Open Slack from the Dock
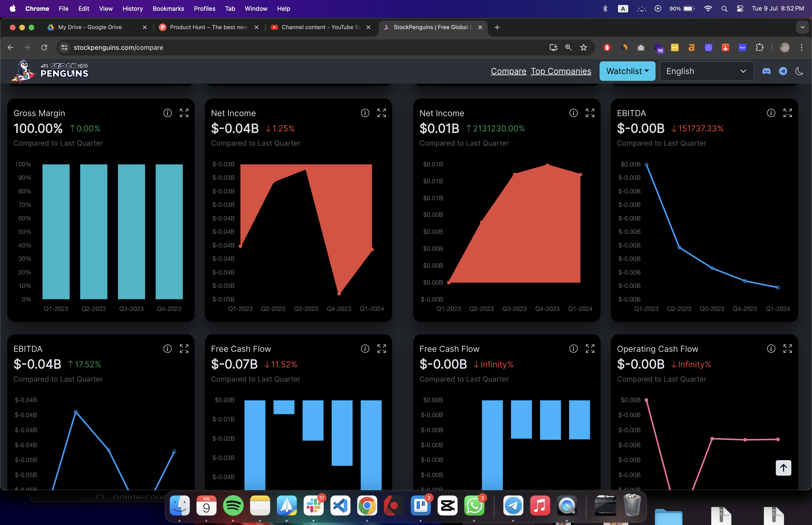 pyautogui.click(x=313, y=505)
